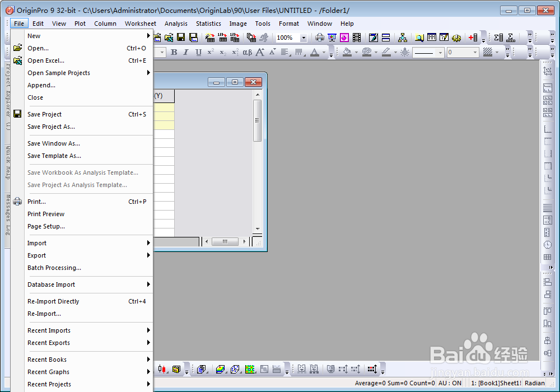Click the Import Single ASCII toolbar icon

coord(222,38)
